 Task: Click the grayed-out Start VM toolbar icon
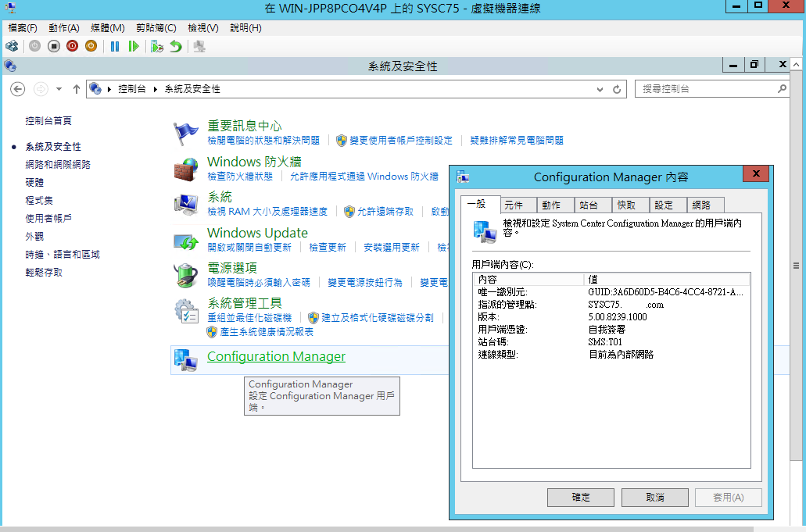34,46
